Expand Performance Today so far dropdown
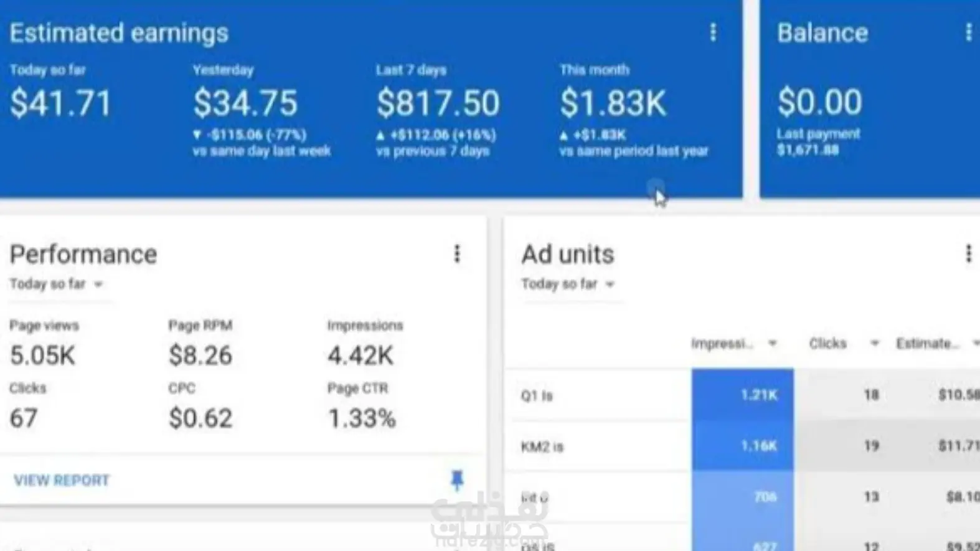Image resolution: width=980 pixels, height=551 pixels. coord(57,284)
